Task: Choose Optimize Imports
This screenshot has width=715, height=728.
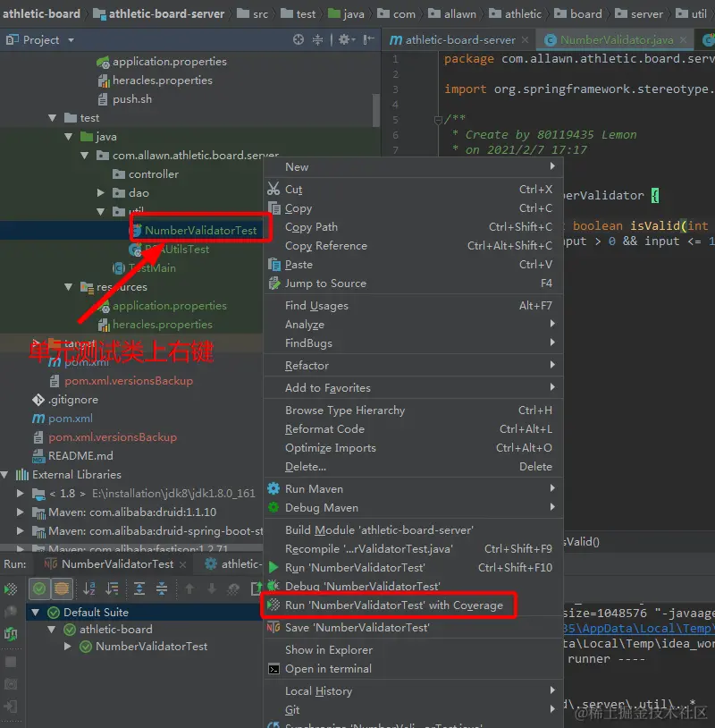Action: pyautogui.click(x=414, y=447)
